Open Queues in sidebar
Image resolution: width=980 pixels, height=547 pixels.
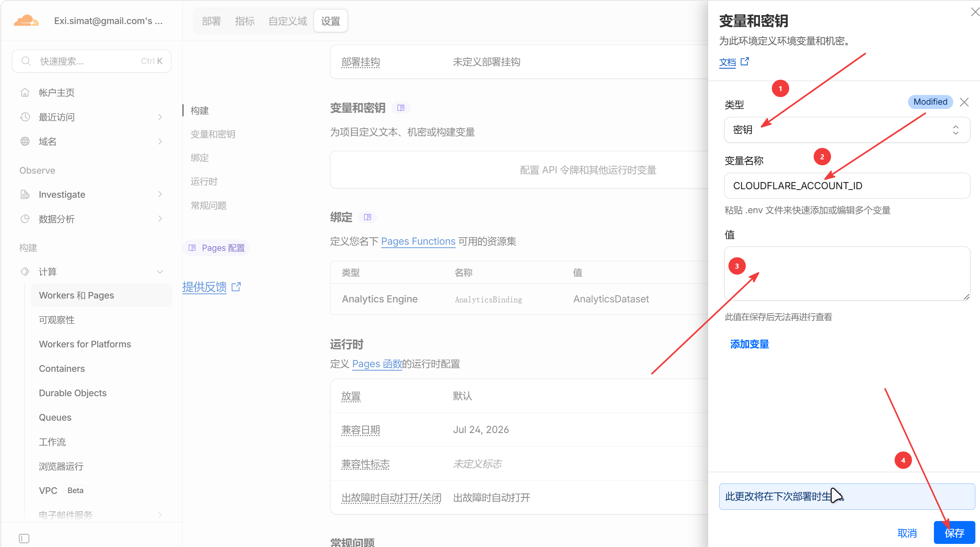(55, 418)
